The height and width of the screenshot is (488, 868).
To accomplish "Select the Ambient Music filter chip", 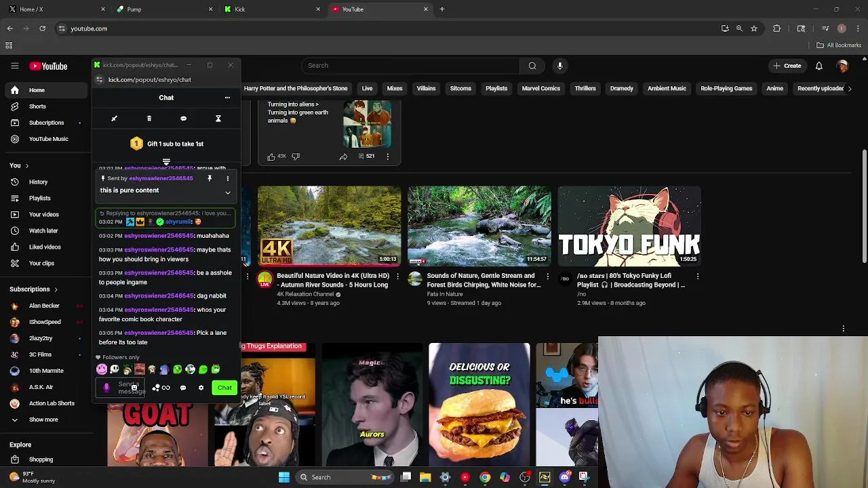I will click(x=667, y=89).
